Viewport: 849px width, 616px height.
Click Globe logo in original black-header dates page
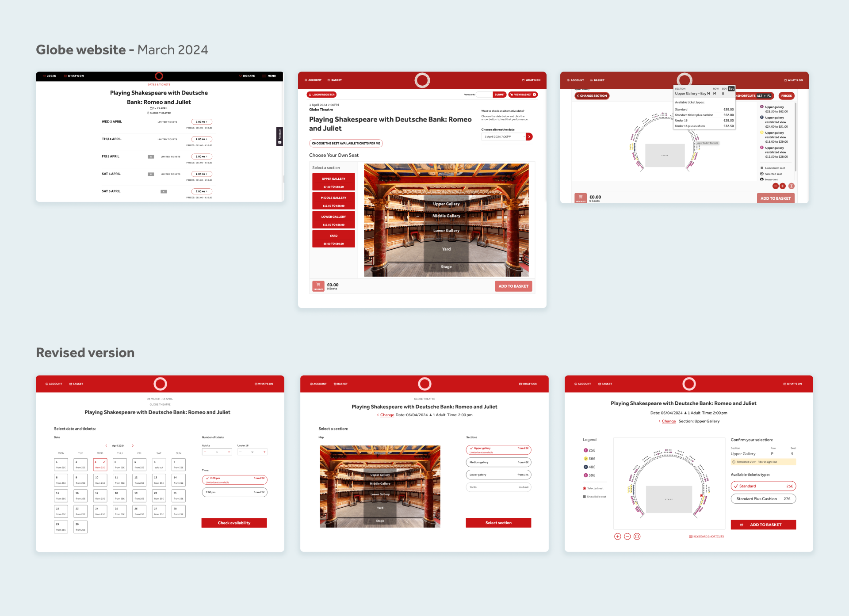click(159, 76)
